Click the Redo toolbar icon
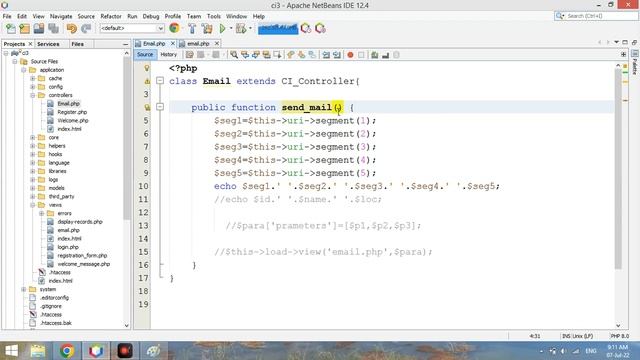Screen dimensions: 640x360 pos(86,29)
